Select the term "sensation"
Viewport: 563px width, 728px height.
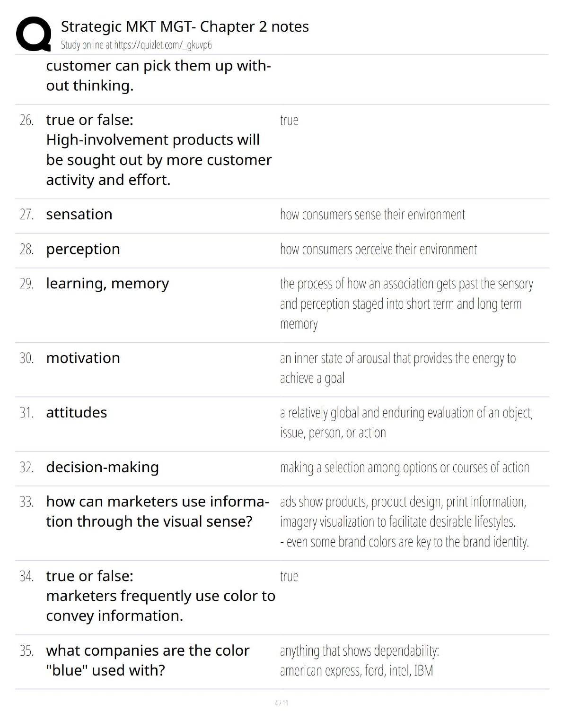[x=79, y=215]
